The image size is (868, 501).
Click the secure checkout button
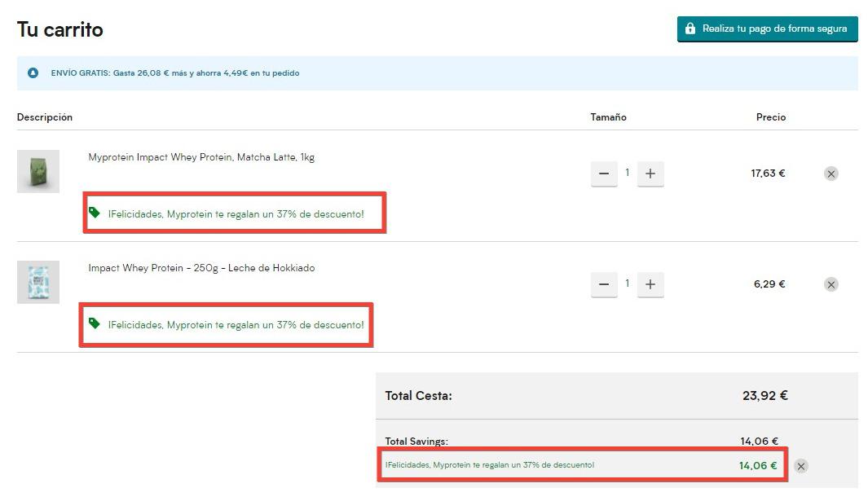767,29
